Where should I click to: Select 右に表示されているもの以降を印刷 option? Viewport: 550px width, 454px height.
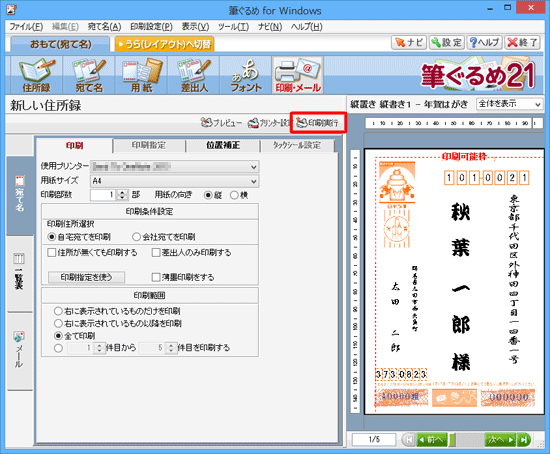tap(118, 323)
